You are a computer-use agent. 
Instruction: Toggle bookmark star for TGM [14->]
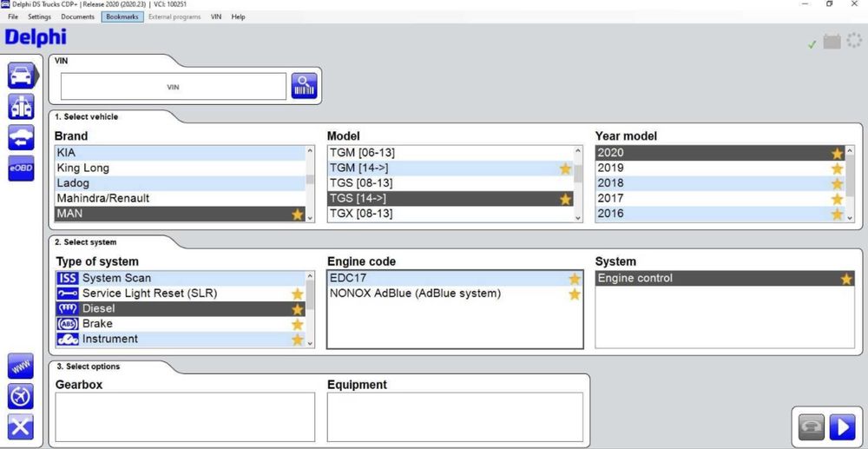pos(565,168)
